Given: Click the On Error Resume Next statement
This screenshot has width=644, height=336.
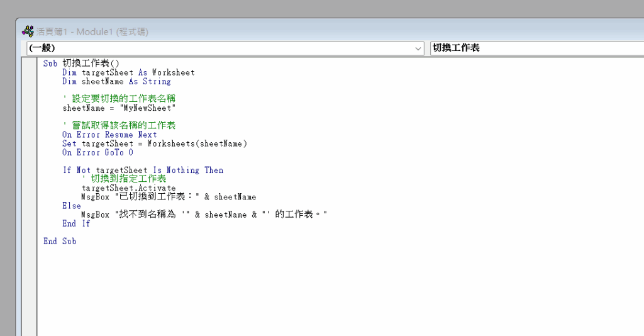Looking at the screenshot, I should click(x=109, y=135).
